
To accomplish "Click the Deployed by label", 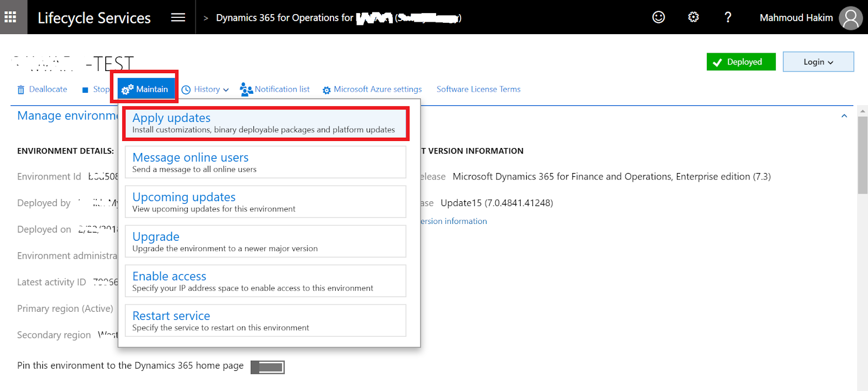I will [x=44, y=203].
